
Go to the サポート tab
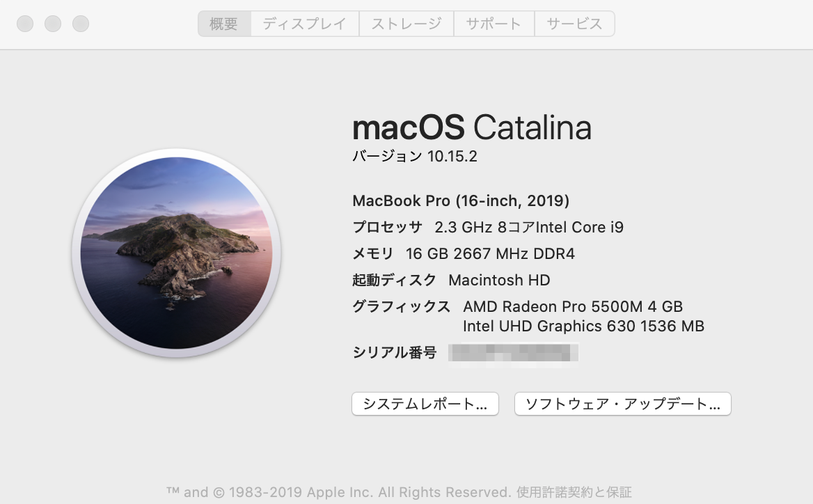(x=494, y=24)
